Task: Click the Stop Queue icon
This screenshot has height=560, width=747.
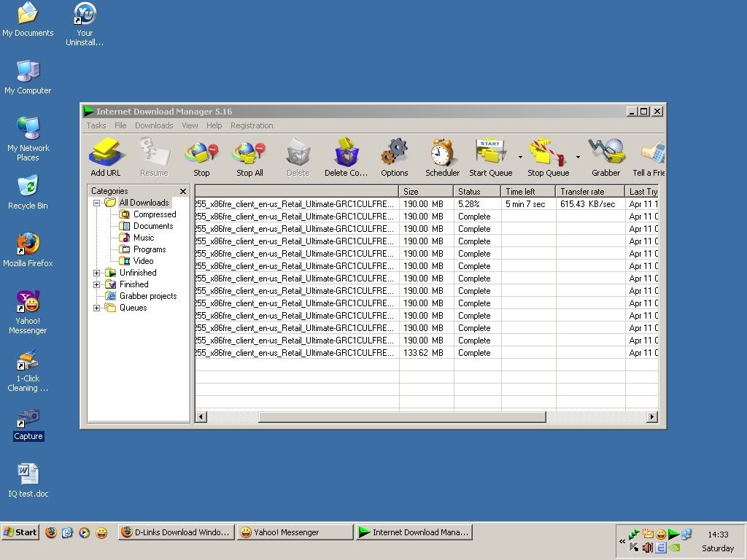Action: click(549, 157)
